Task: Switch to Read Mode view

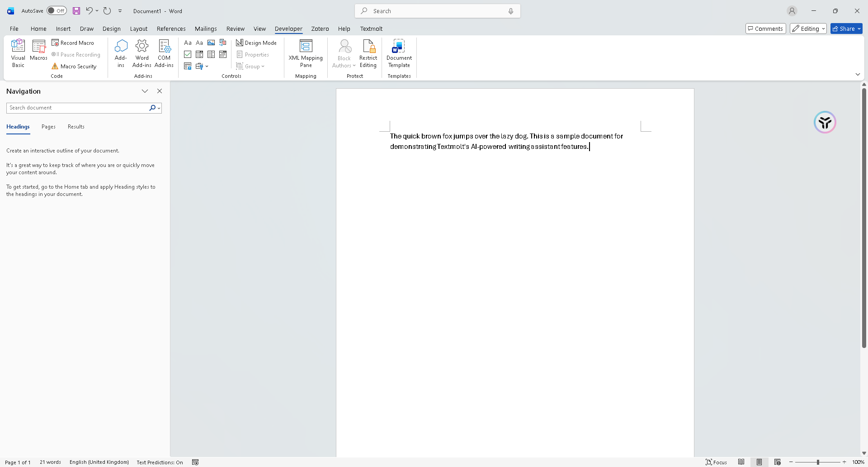Action: [x=741, y=462]
